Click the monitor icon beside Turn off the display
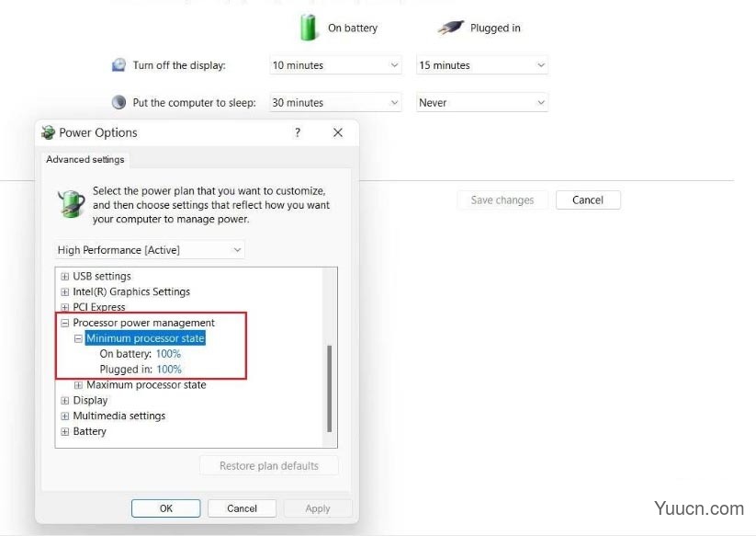756x536 pixels. [118, 64]
